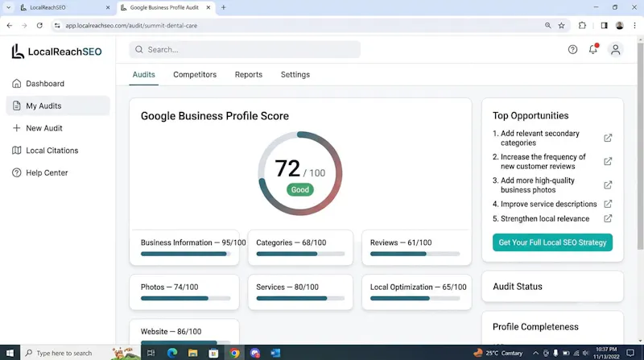The width and height of the screenshot is (644, 360).
Task: Click the Business Information progress bar
Action: coord(186,254)
